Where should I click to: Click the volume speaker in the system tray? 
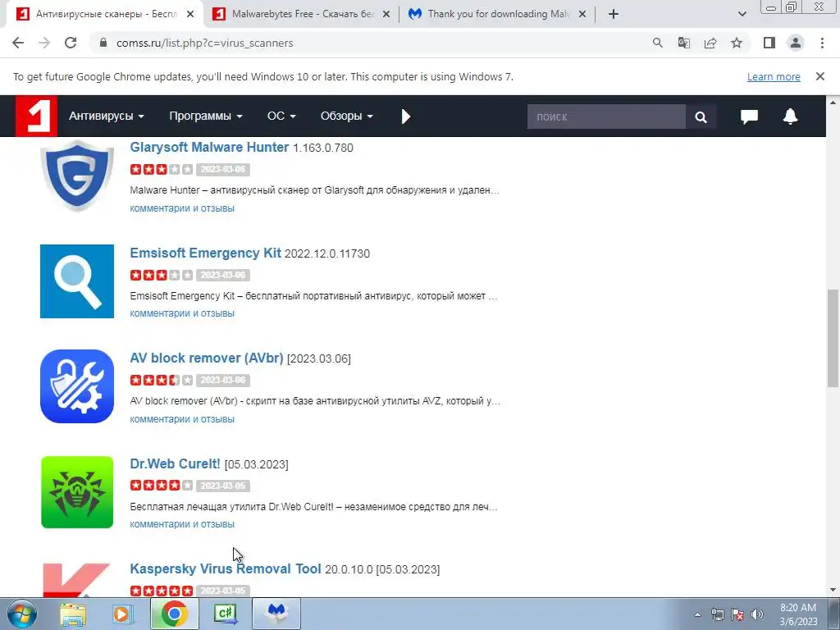pyautogui.click(x=757, y=614)
